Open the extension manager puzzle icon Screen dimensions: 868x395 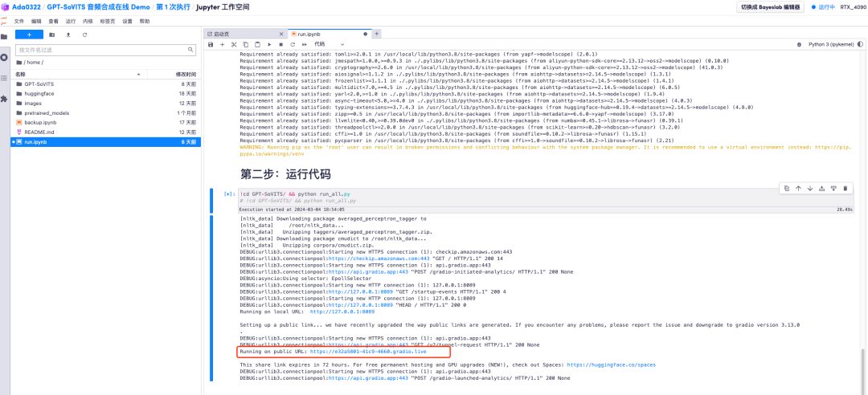(5, 99)
